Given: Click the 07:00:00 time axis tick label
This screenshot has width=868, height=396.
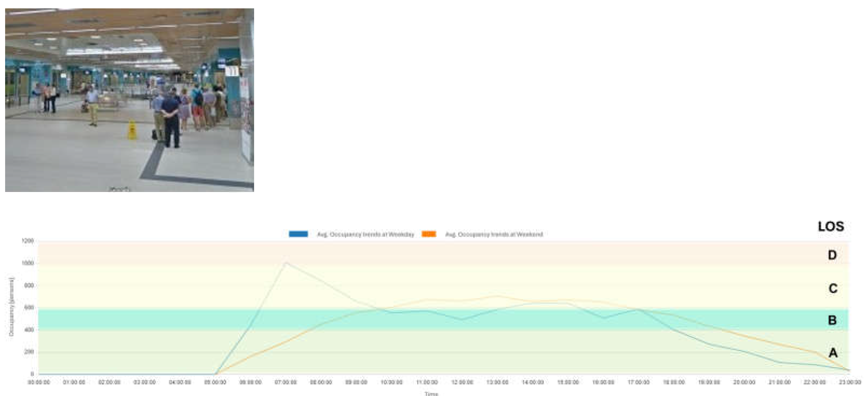Looking at the screenshot, I should pyautogui.click(x=286, y=382).
